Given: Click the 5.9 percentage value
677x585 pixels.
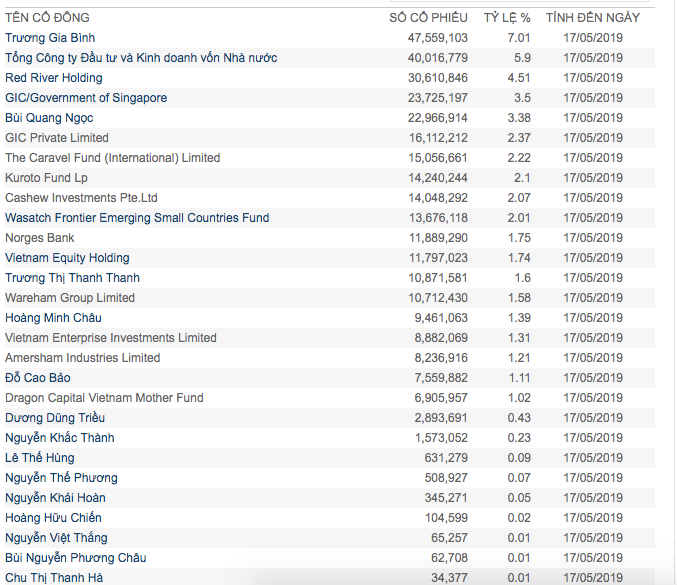Looking at the screenshot, I should tap(522, 58).
